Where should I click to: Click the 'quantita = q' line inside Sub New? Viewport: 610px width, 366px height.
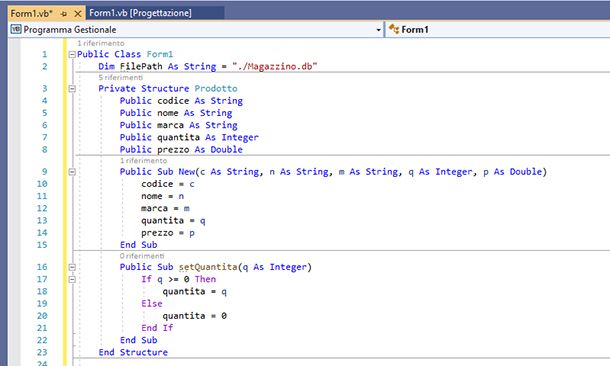point(173,221)
